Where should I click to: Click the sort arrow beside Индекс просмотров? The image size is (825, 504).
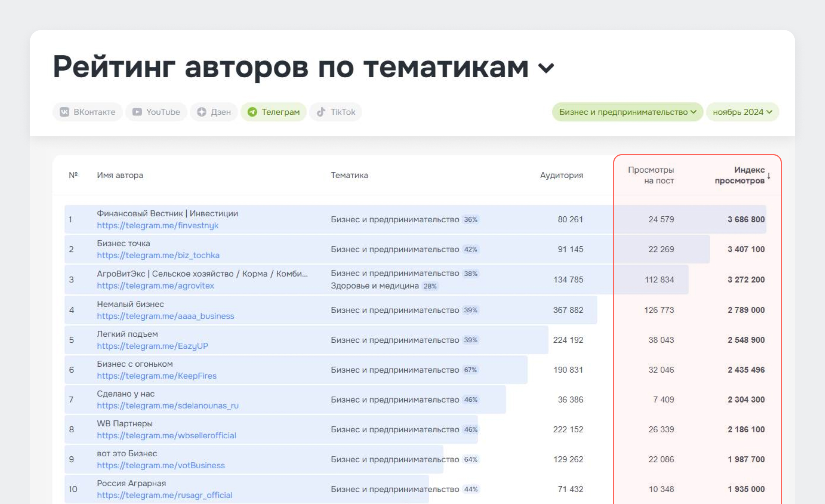click(769, 175)
